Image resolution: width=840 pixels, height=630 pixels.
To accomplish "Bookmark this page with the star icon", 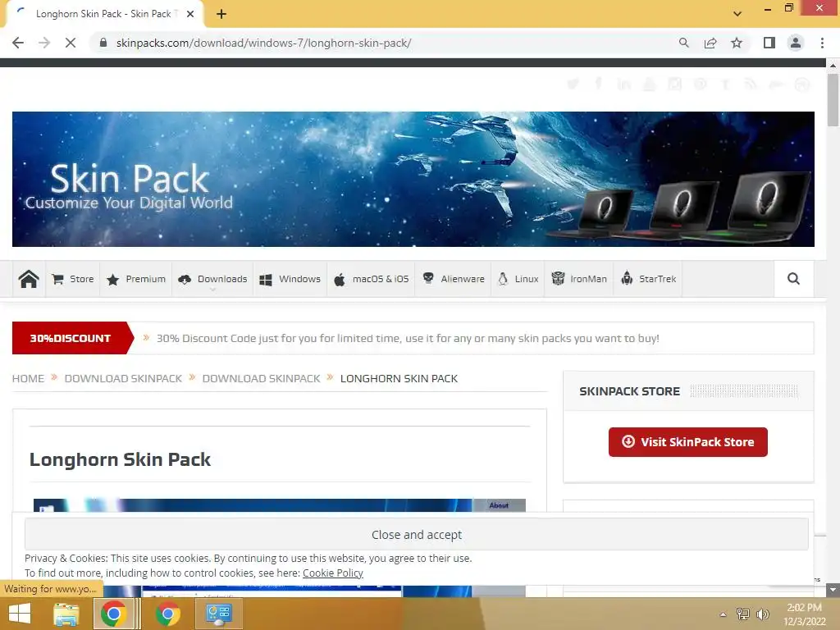I will [x=737, y=43].
